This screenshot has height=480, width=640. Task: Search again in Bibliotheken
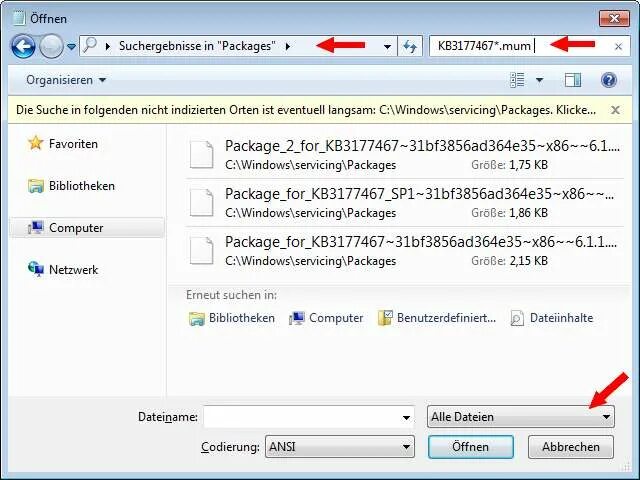point(231,318)
